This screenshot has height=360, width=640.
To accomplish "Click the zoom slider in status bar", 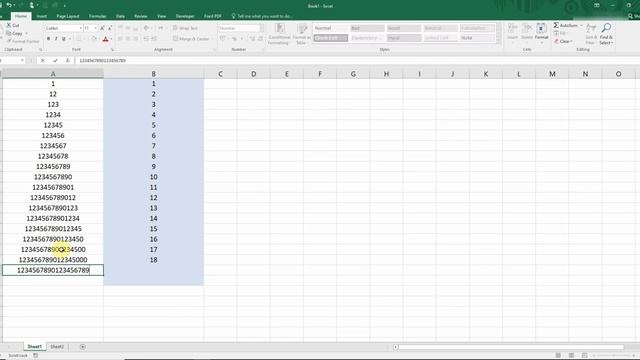I will [x=613, y=356].
